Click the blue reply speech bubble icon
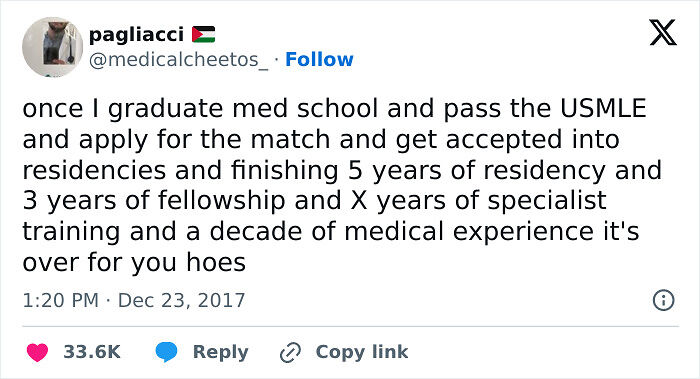 (x=166, y=352)
